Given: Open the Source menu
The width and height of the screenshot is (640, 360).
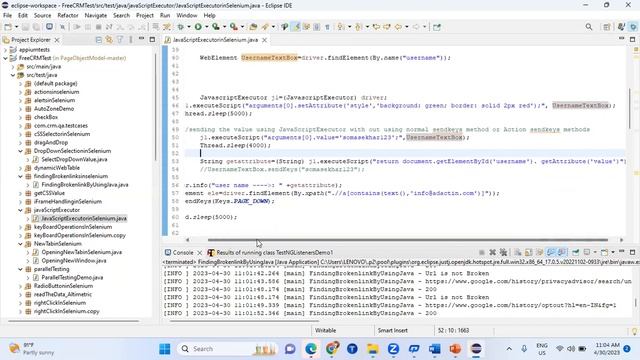Looking at the screenshot, I should [x=42, y=16].
